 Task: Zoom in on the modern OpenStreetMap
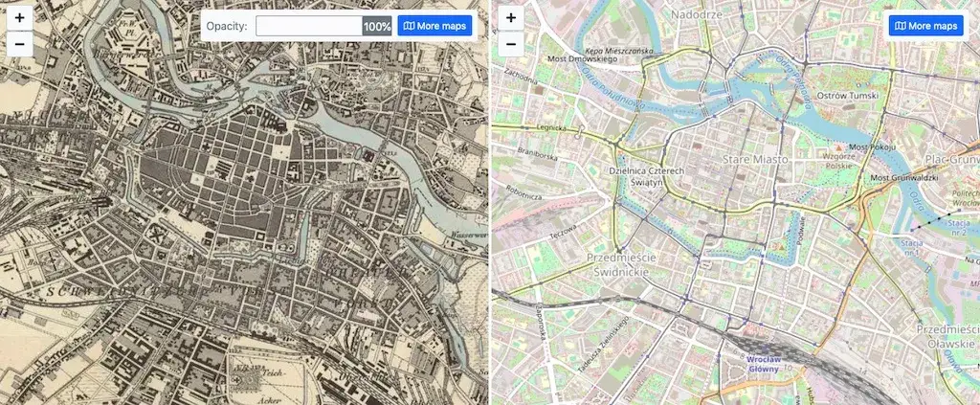[511, 17]
